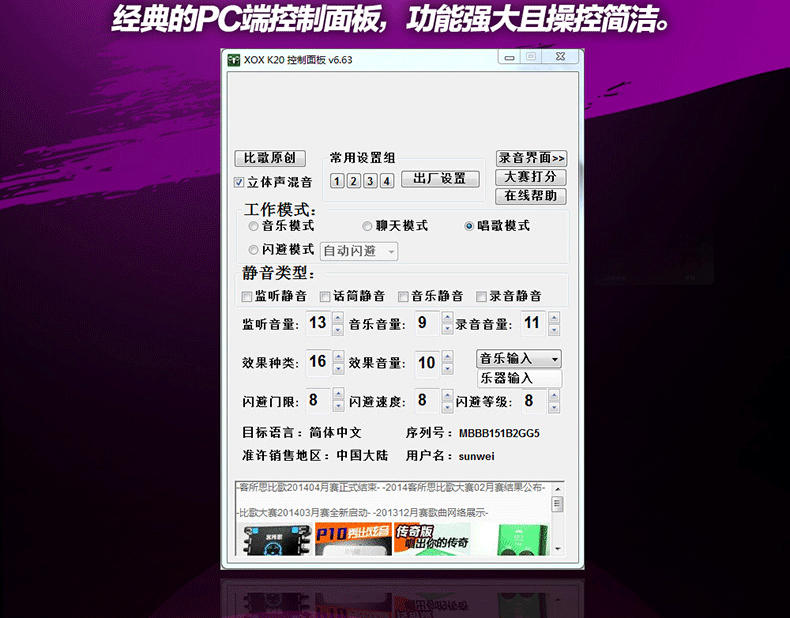790x618 pixels.
Task: Select preset group button 2
Action: click(x=353, y=181)
